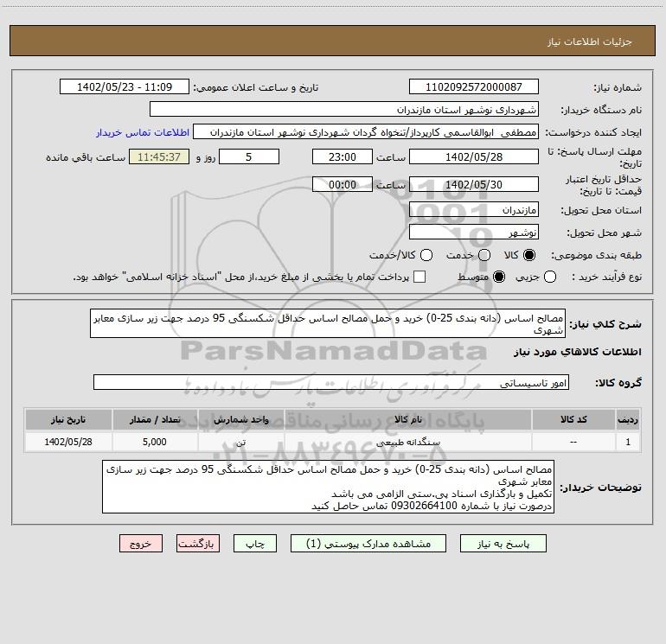Viewport: 666px width, 644px height.
Task: Click the گروه کالا field امور تاسیساتی
Action: point(331,382)
